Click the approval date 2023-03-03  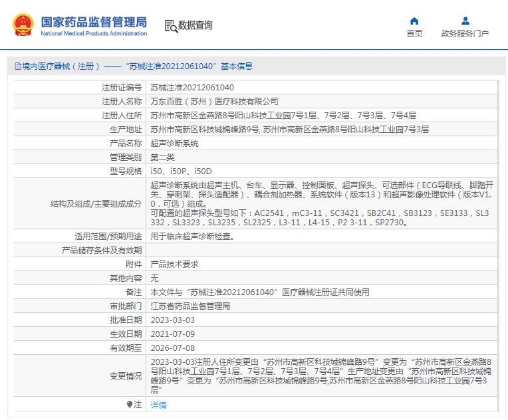pyautogui.click(x=172, y=320)
